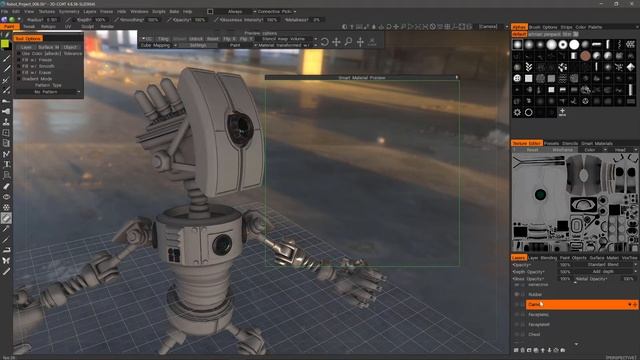640x360 pixels.
Task: Toggle visibility of the Rubber layer
Action: 517,294
